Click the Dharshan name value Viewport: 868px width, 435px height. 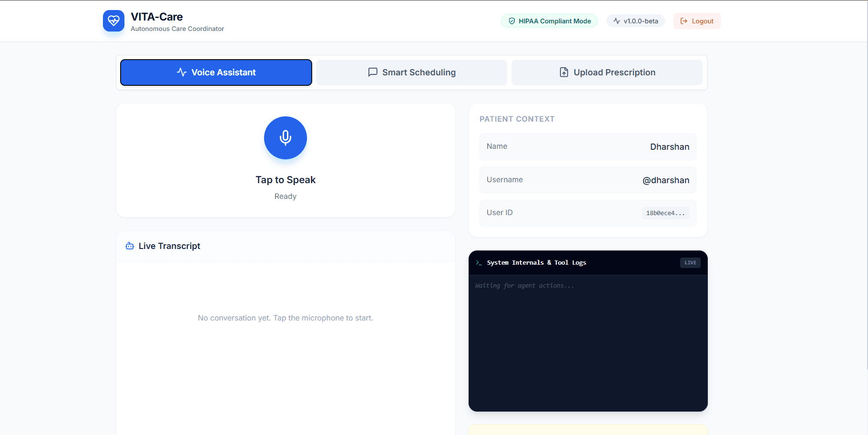tap(669, 147)
